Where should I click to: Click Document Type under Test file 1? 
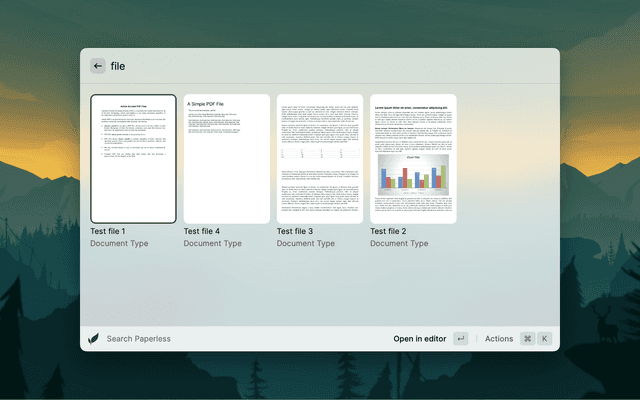point(119,243)
